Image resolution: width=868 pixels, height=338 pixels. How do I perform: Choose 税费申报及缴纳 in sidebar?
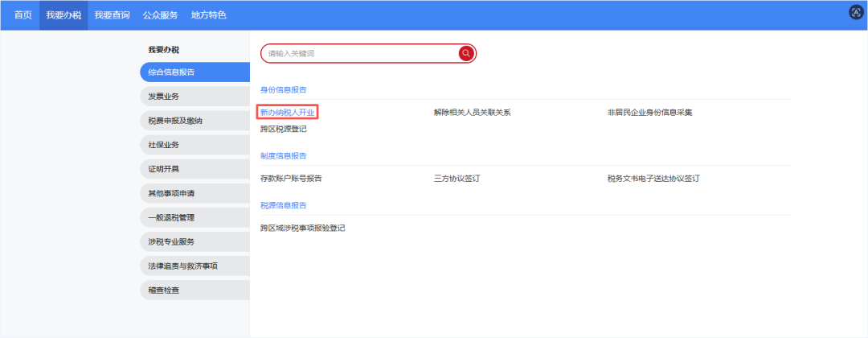tap(194, 120)
